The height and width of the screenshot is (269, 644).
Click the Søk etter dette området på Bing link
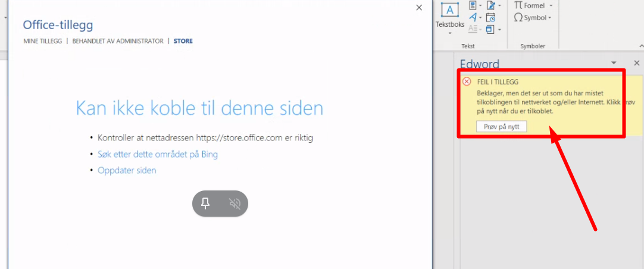[158, 154]
